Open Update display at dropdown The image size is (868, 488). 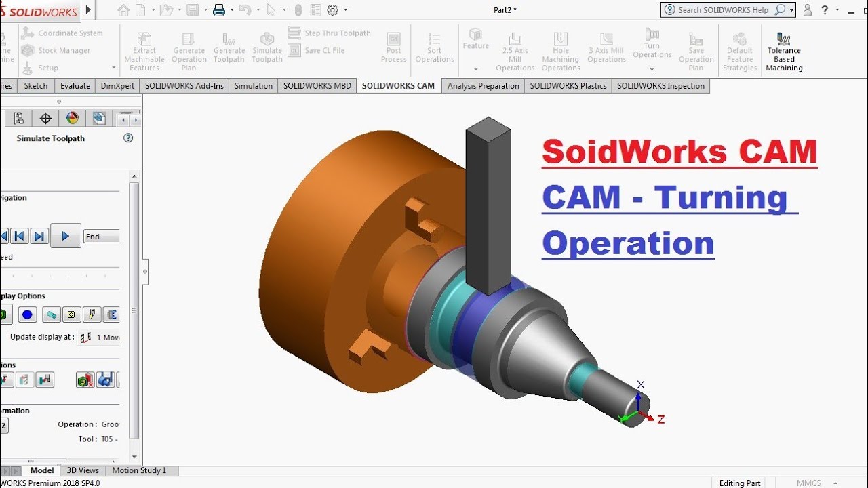(x=98, y=337)
